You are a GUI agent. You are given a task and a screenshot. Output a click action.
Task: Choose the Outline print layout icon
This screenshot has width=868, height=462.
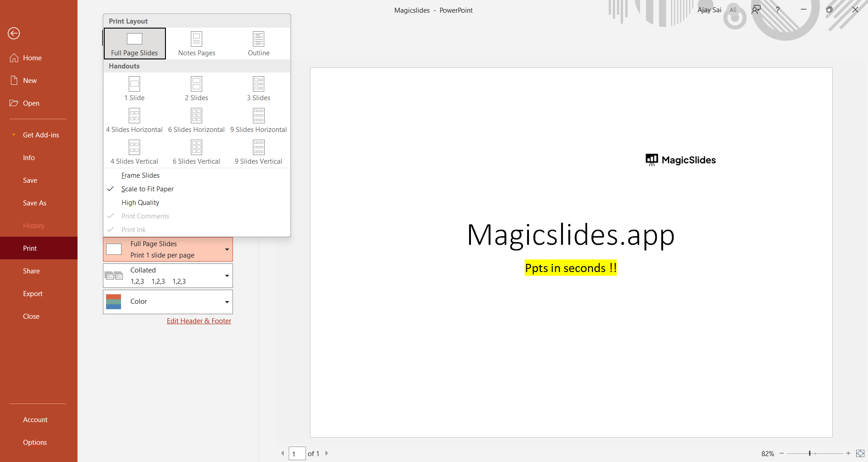258,39
